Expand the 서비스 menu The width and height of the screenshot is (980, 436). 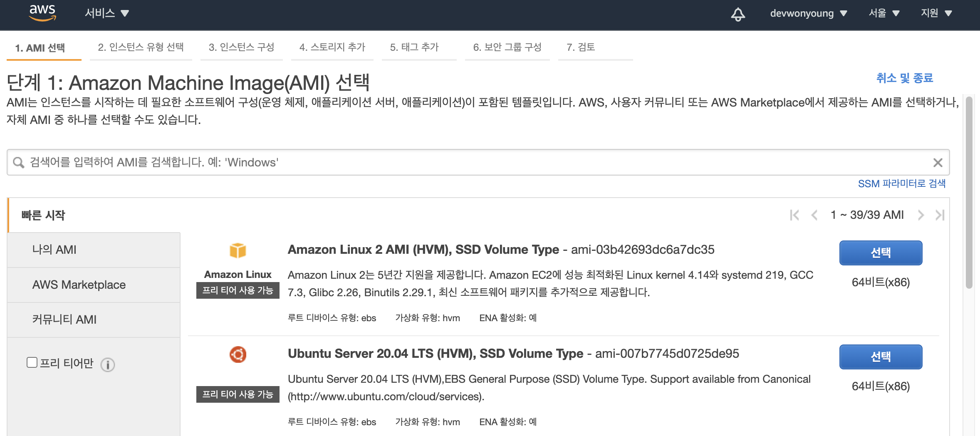(x=107, y=13)
